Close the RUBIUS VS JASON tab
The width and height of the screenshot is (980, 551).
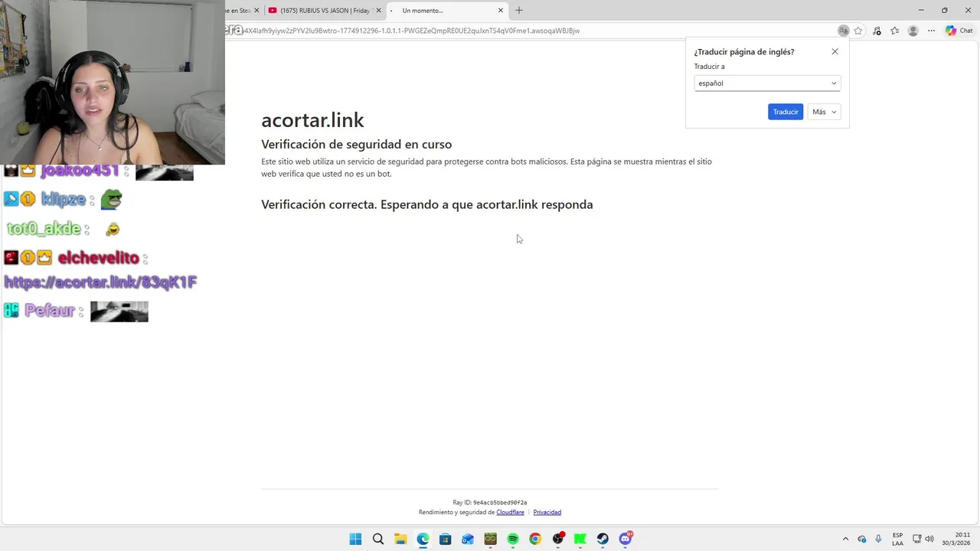click(378, 11)
